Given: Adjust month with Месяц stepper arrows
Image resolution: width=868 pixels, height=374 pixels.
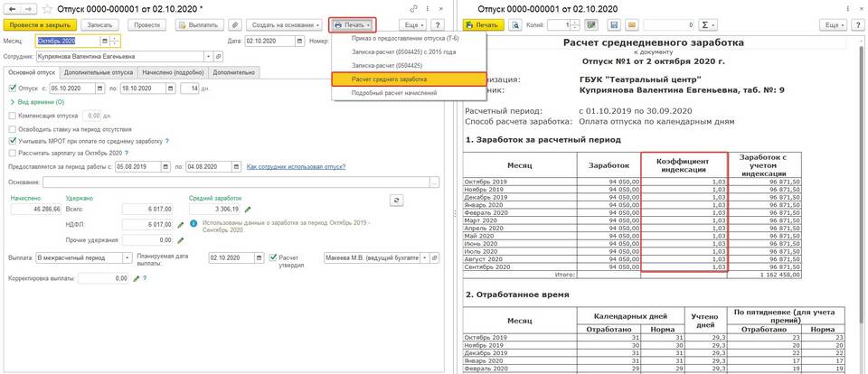Looking at the screenshot, I should pos(115,41).
